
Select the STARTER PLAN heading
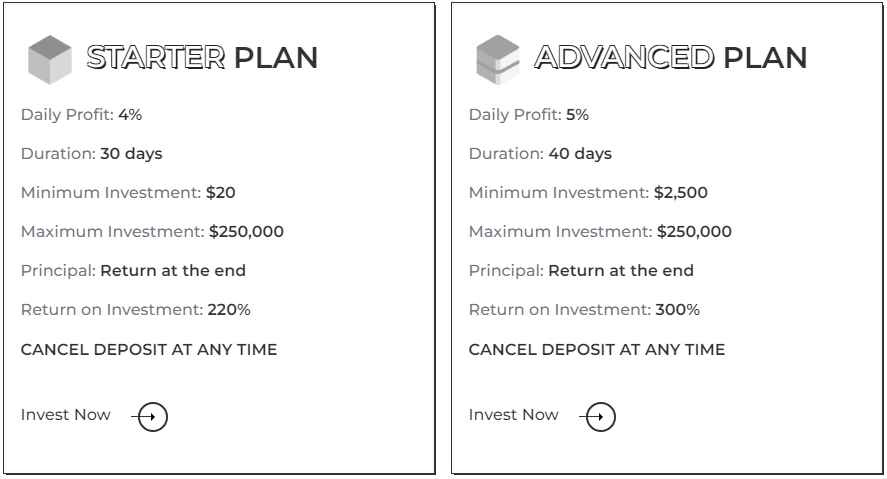[202, 58]
